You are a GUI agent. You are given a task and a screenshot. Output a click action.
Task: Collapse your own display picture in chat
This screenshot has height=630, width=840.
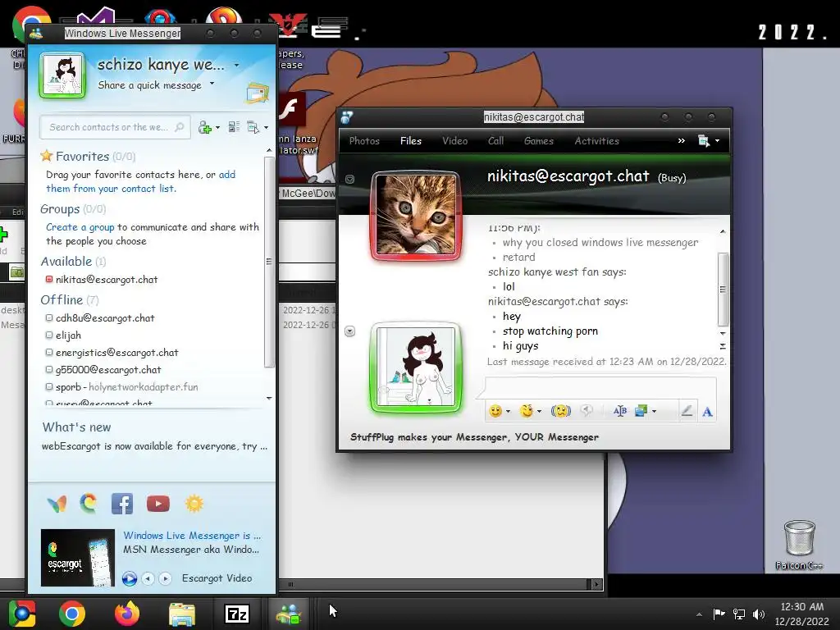(x=349, y=331)
